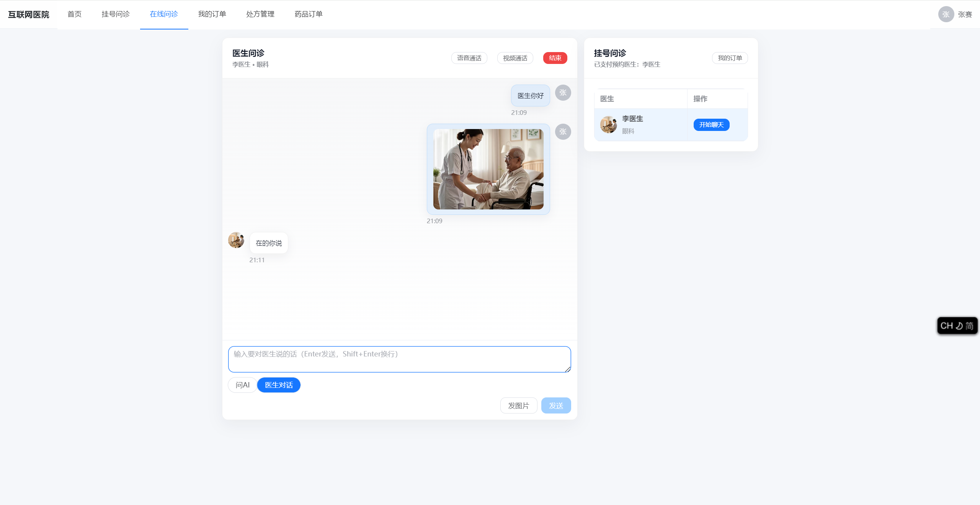
Task: Click the patient avatar next to the photo message
Action: 563,132
